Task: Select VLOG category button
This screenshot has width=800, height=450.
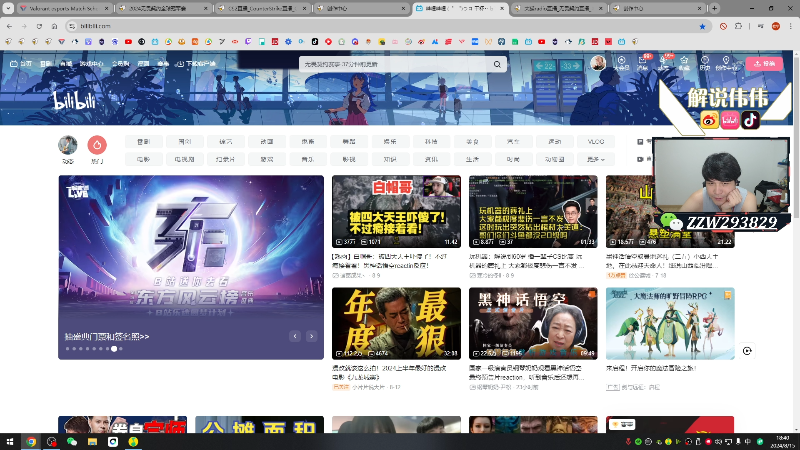Action: 595,141
